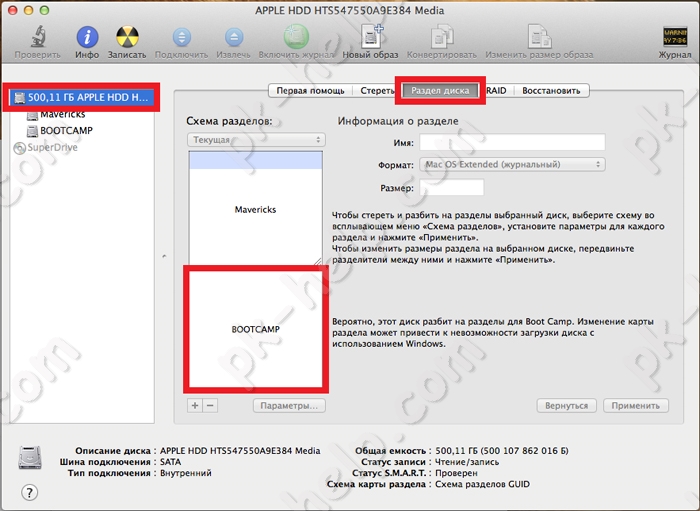Click the Чтение/запись status text
This screenshot has width=700, height=511.
click(x=467, y=462)
